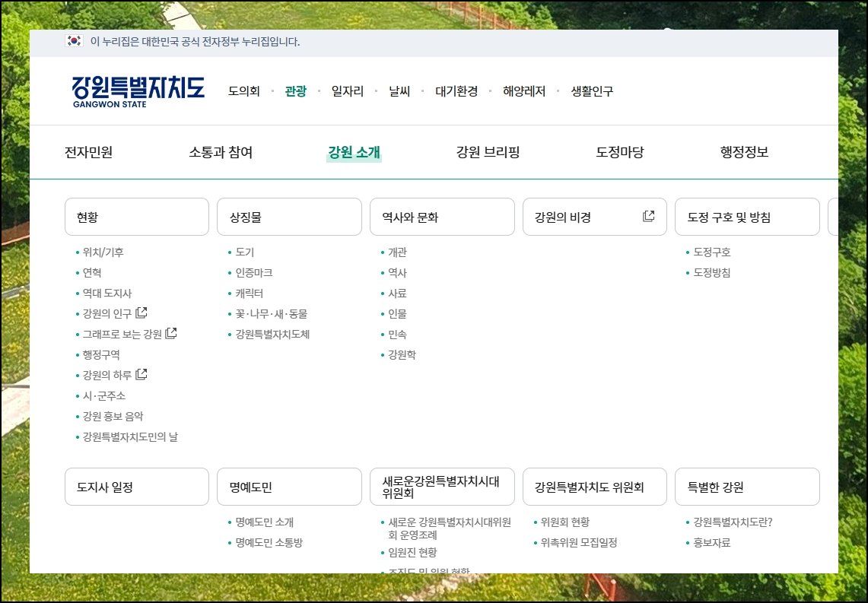This screenshot has height=603, width=868.
Task: Open the 강원의 하루 submenu link
Action: (107, 375)
